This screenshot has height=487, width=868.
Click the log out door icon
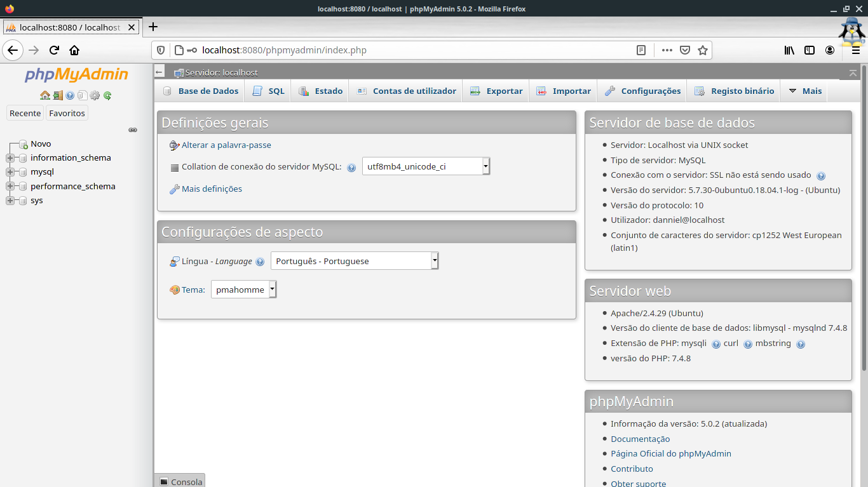pos(58,96)
